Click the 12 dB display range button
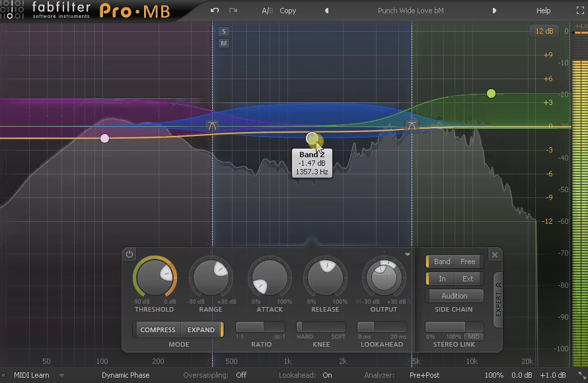 (544, 30)
